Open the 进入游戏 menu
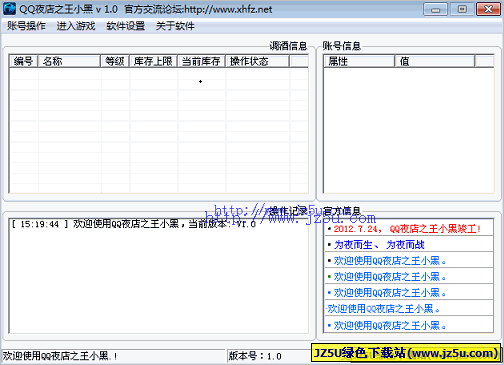The image size is (504, 365). (76, 26)
